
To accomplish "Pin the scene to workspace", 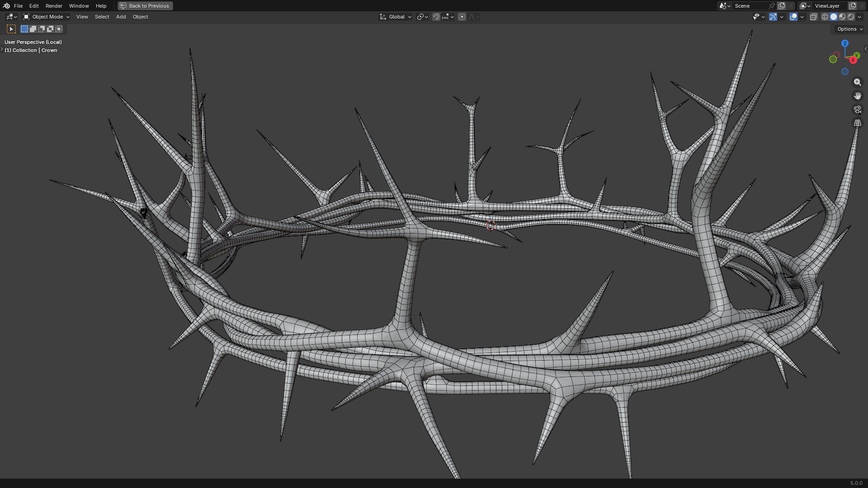I will (x=772, y=6).
